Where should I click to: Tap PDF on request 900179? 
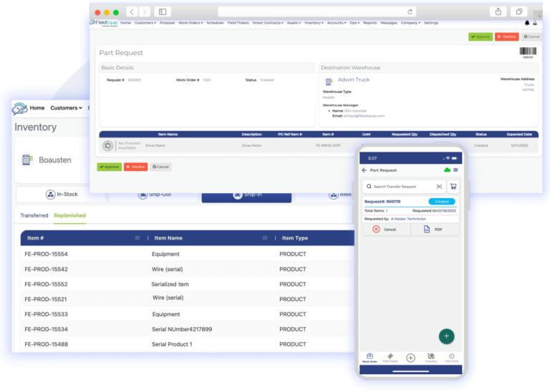[434, 230]
